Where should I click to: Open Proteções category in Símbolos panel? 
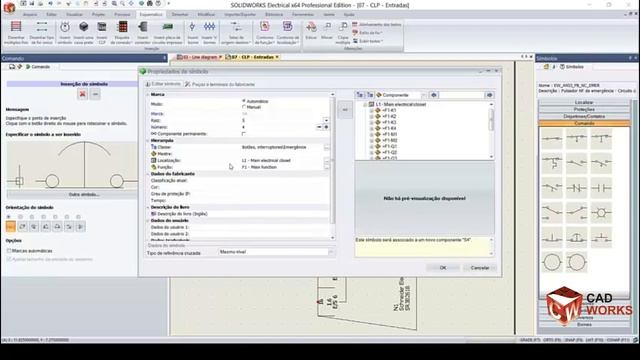[x=584, y=109]
